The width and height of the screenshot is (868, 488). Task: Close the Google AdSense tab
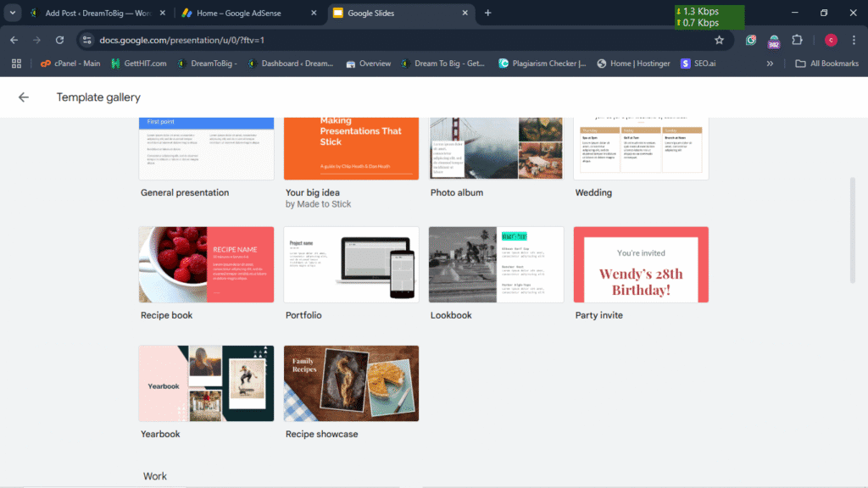(x=314, y=13)
